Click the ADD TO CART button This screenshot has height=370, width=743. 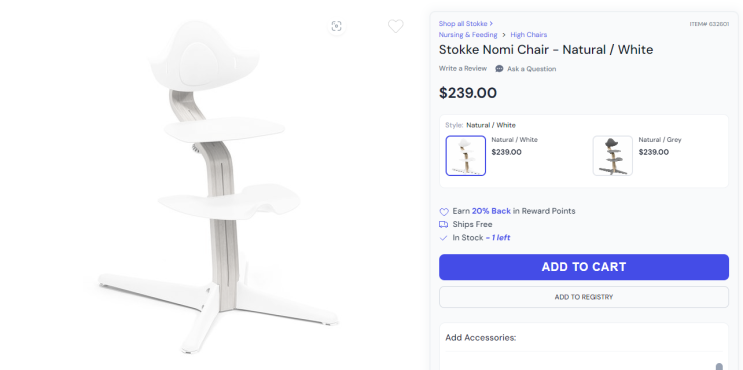coord(584,267)
